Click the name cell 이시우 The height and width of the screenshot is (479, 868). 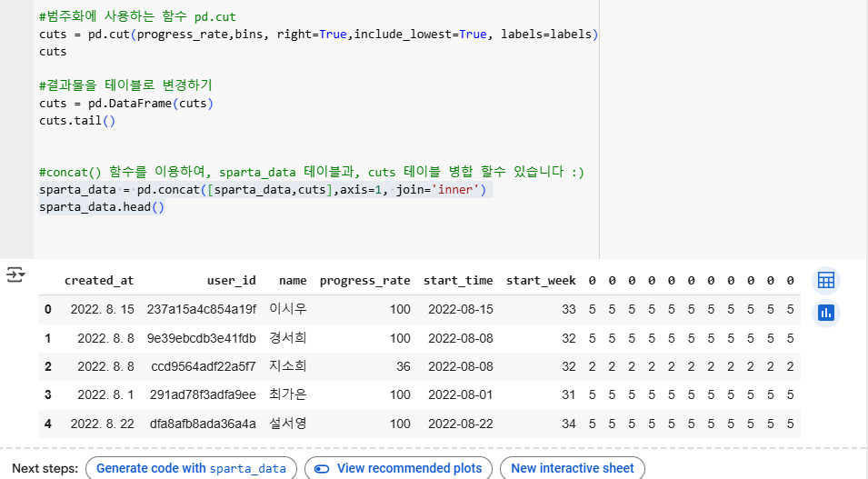(x=288, y=310)
